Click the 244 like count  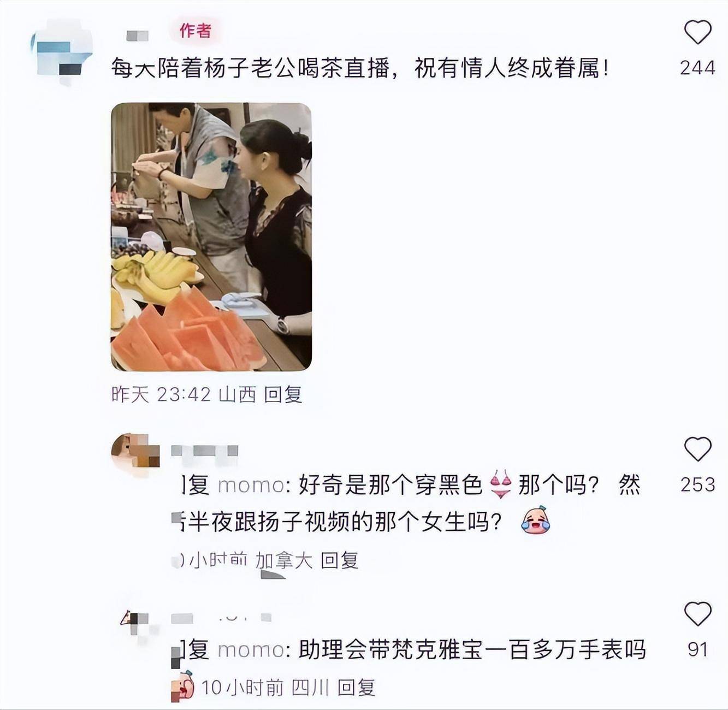coord(697,68)
